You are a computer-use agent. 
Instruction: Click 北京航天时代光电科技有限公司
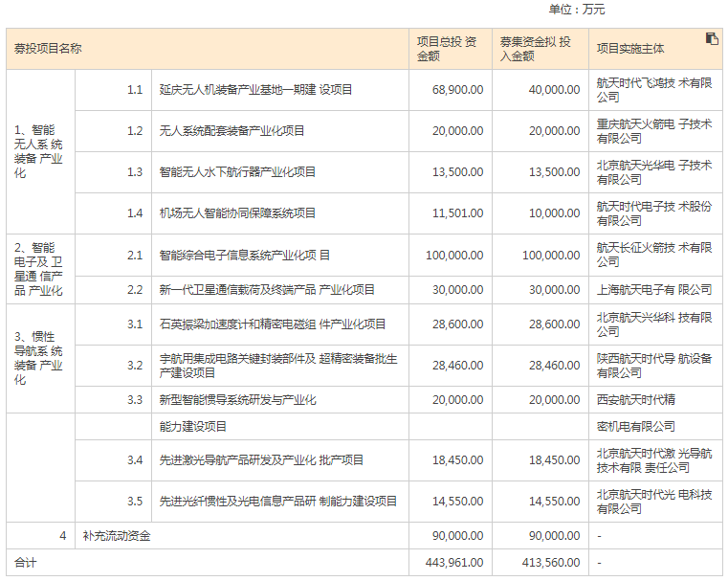pos(654,503)
